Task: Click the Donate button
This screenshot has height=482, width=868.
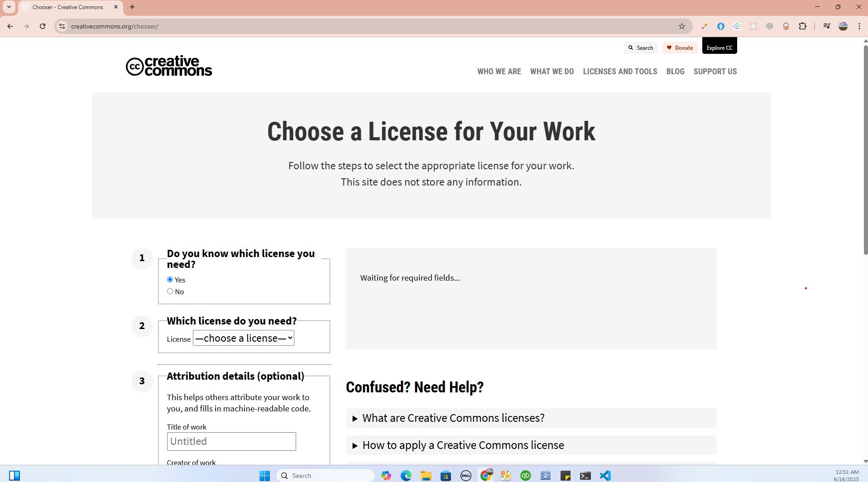Action: [680, 48]
